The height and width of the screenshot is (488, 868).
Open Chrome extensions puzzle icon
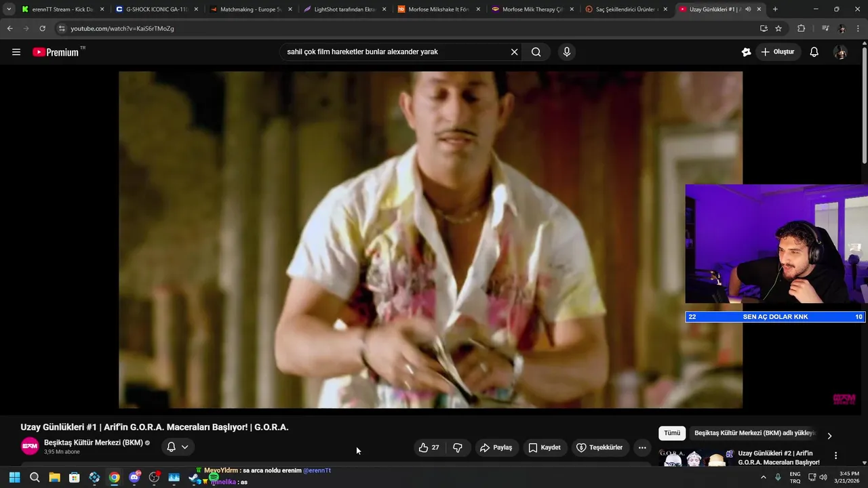[x=802, y=28]
